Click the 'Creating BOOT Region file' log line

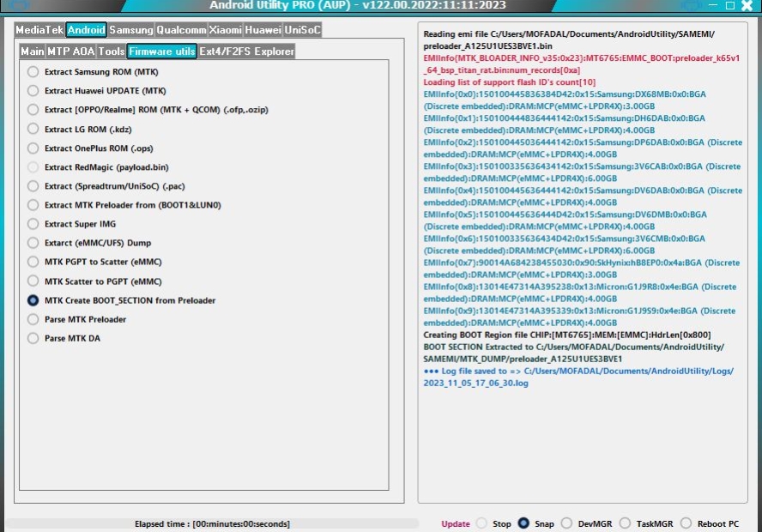pyautogui.click(x=566, y=335)
